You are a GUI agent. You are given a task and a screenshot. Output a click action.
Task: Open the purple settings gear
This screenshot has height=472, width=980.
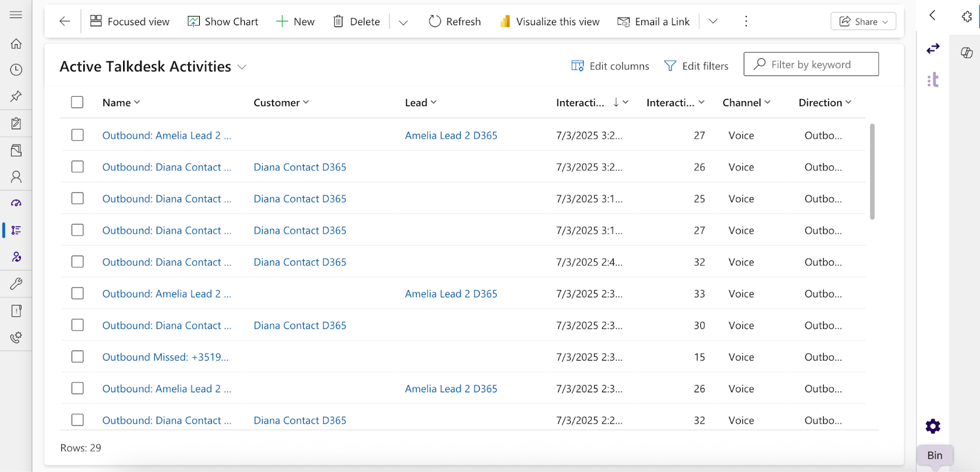(933, 426)
